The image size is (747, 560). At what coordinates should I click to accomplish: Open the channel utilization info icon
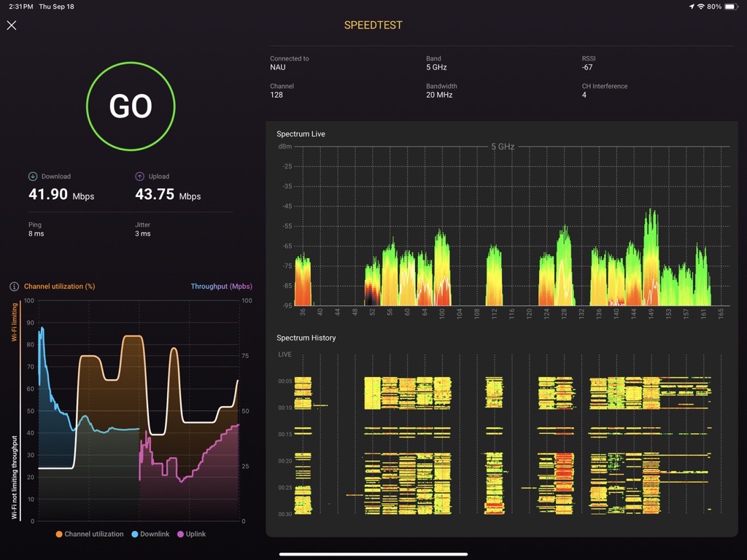pos(14,287)
